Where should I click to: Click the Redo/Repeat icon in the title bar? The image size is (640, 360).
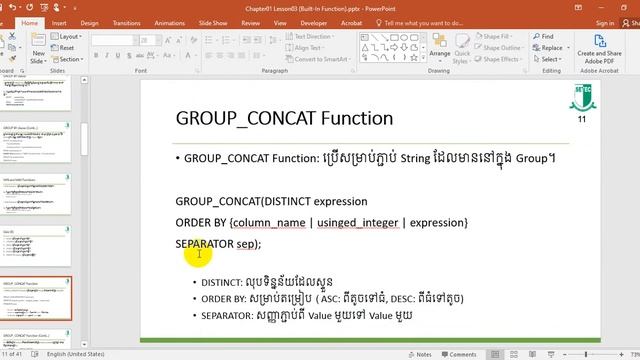(29, 7)
